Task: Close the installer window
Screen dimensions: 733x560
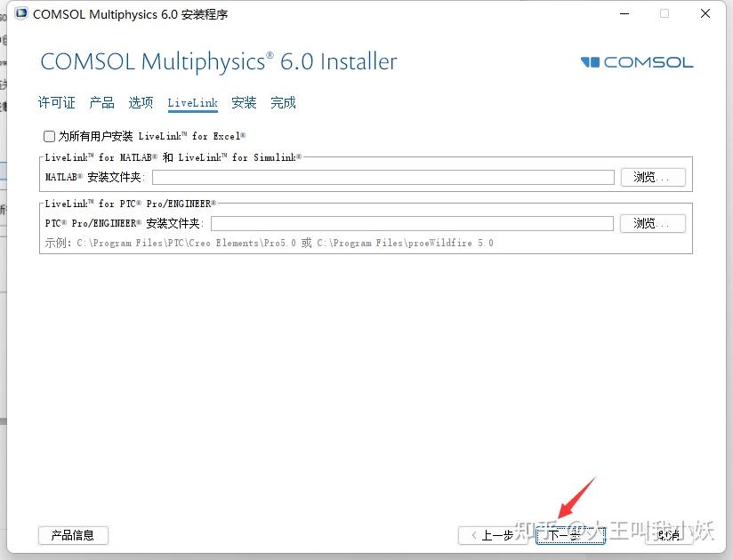Action: (x=705, y=13)
